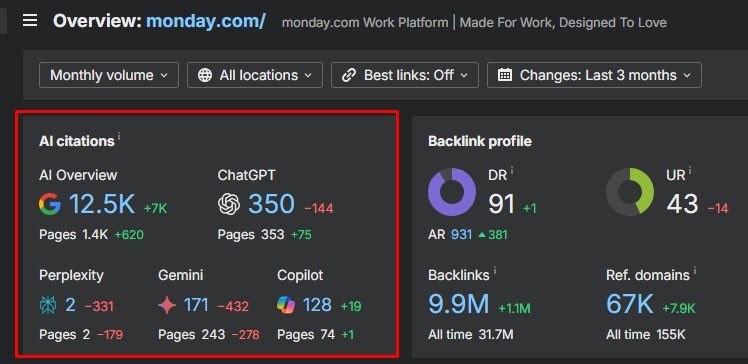Click the DR purple donut chart
Viewport: 748px width, 364px height.
coord(452,192)
